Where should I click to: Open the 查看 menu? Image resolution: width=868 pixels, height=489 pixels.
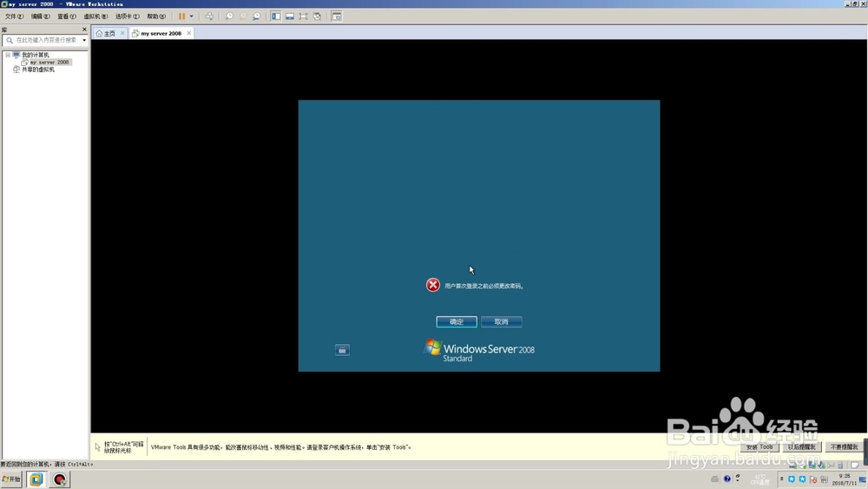tap(67, 17)
